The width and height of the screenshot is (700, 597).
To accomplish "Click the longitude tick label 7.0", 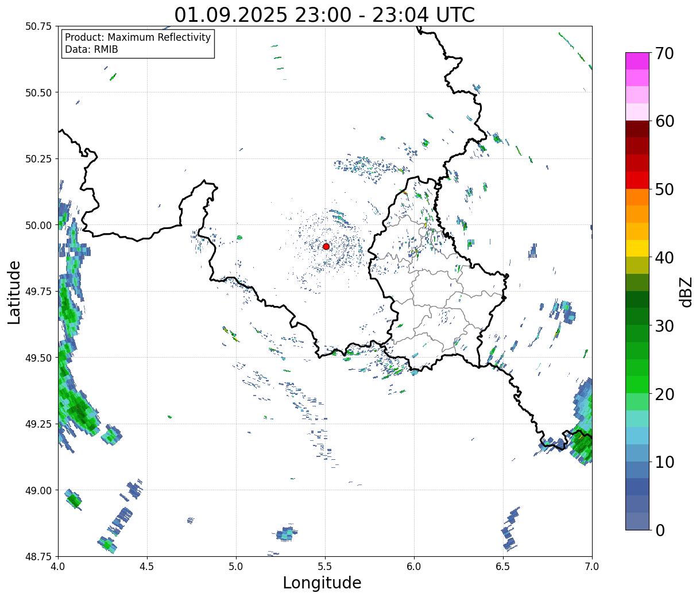I will coord(592,566).
